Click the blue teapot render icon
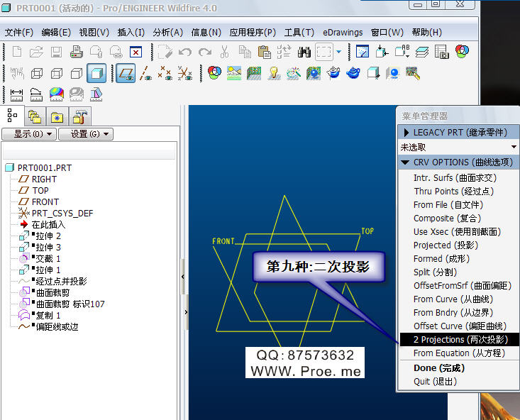 pos(353,73)
